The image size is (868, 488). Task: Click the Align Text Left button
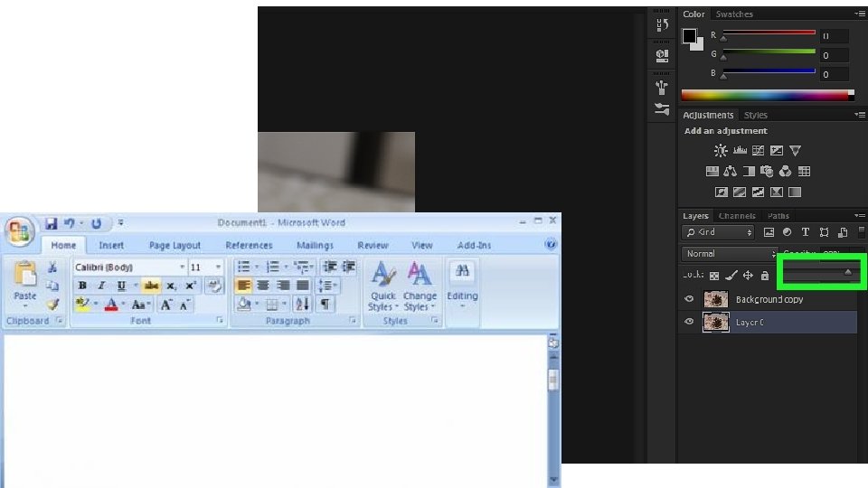[243, 286]
